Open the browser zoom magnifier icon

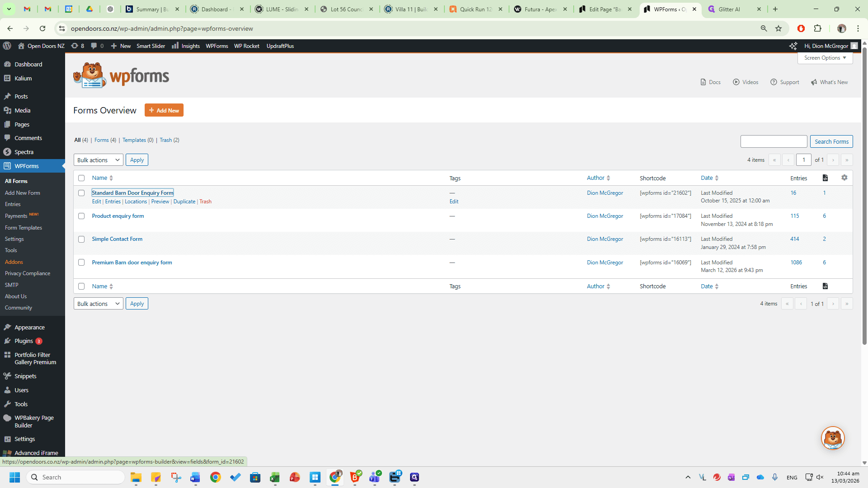click(764, 28)
